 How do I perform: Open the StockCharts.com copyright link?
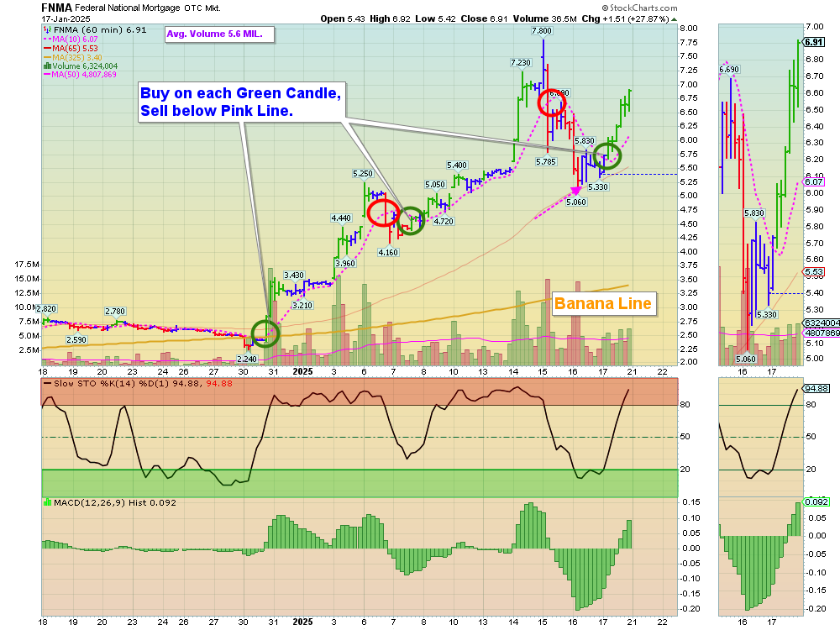coord(639,8)
